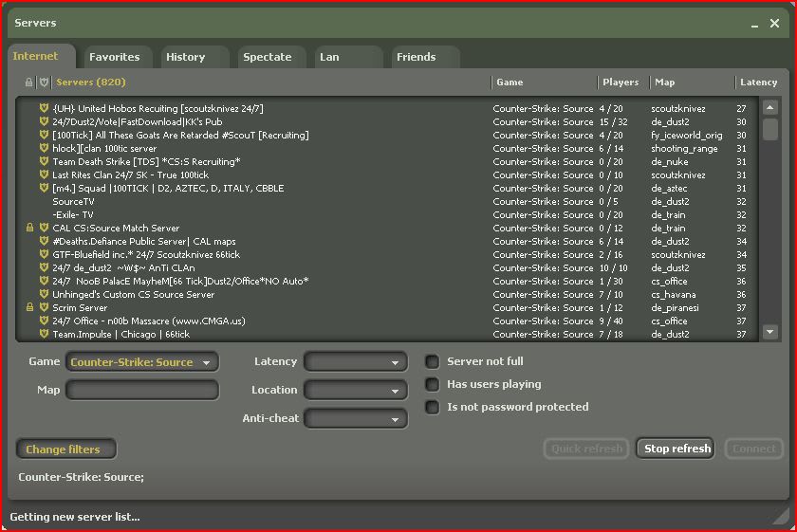Screen dimensions: 797x532
Task: Click shield icon of NooB PalacE MayheM row
Action: (45, 281)
